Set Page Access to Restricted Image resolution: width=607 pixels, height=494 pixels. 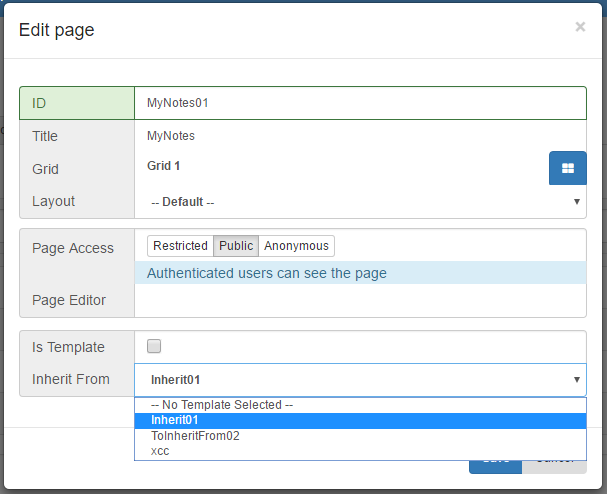(180, 246)
